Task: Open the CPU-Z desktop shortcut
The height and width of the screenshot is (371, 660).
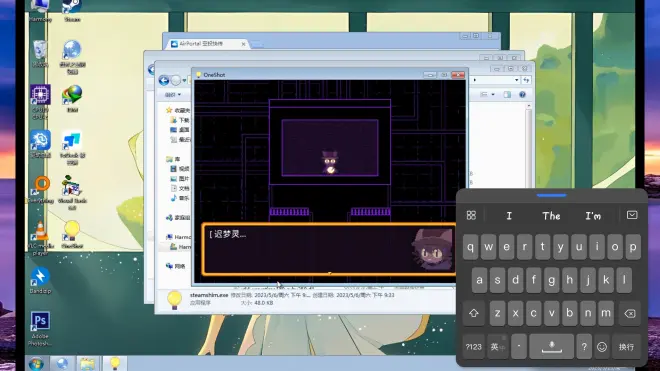Action: pyautogui.click(x=40, y=101)
